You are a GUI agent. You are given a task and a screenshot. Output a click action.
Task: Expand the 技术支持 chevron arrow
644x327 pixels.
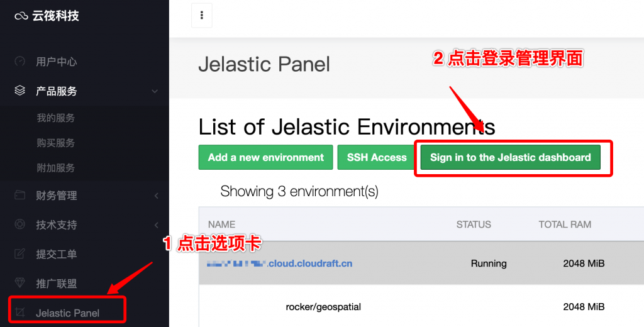click(x=156, y=225)
